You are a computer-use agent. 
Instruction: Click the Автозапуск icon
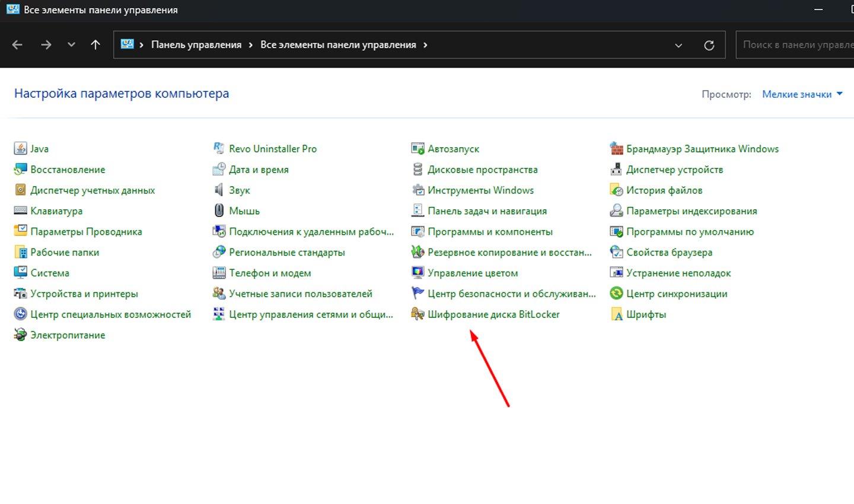click(418, 148)
